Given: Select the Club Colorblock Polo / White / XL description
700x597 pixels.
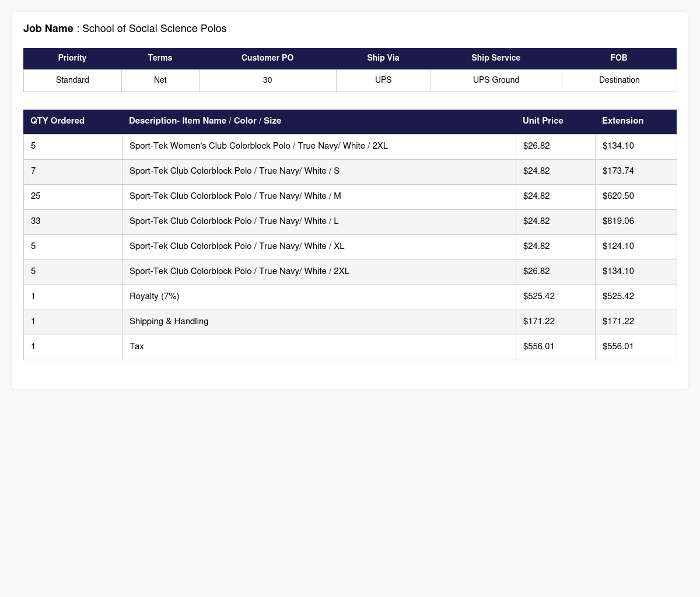Looking at the screenshot, I should tap(319, 247).
